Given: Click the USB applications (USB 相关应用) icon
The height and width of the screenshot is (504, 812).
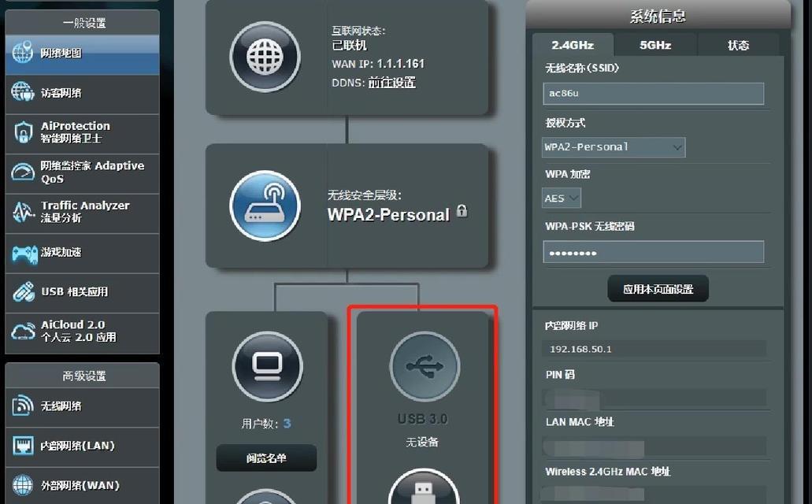Looking at the screenshot, I should click(x=24, y=291).
